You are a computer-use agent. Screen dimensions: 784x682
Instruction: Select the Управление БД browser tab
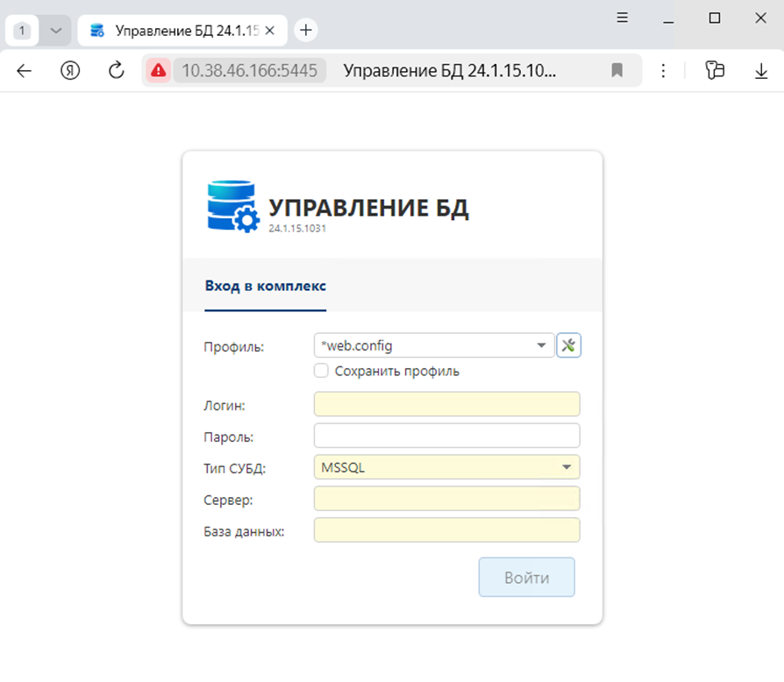coord(182,31)
